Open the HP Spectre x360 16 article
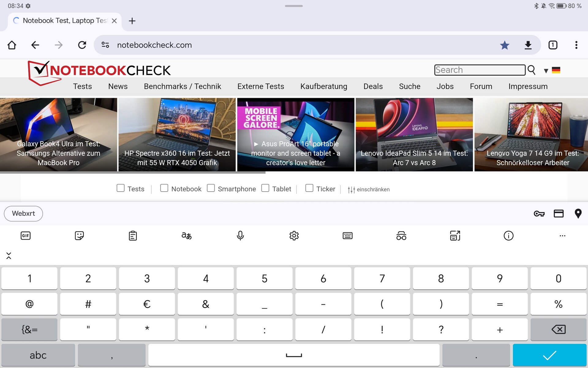The width and height of the screenshot is (588, 368). 177,135
